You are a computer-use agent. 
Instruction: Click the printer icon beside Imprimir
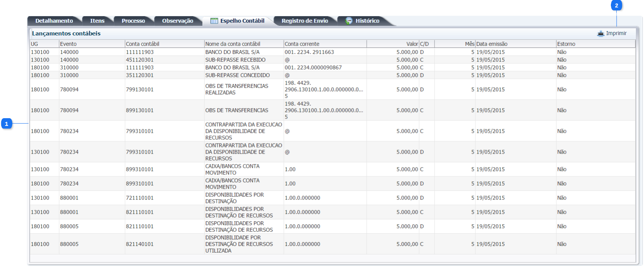tap(600, 33)
